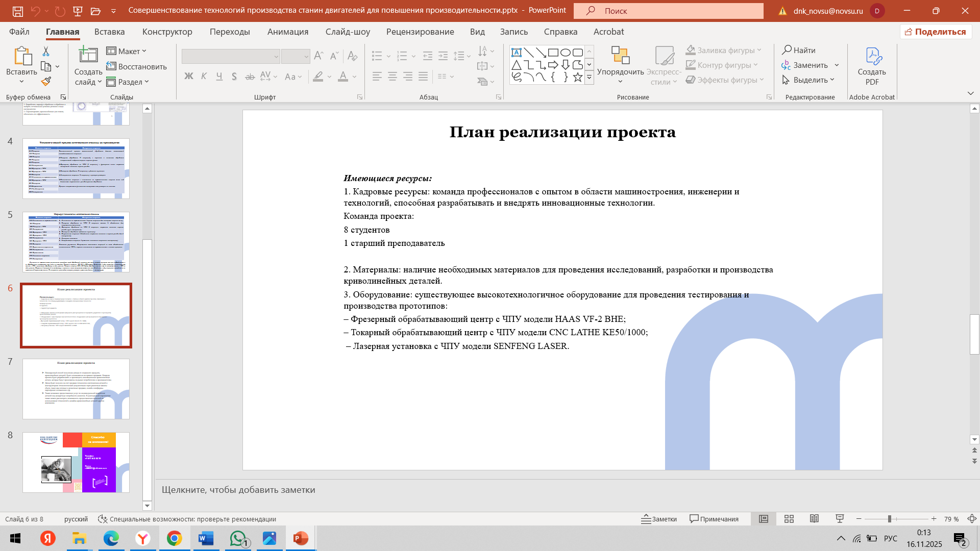Viewport: 980px width, 551px height.
Task: Switch to slide sorter view icon
Action: click(x=789, y=519)
